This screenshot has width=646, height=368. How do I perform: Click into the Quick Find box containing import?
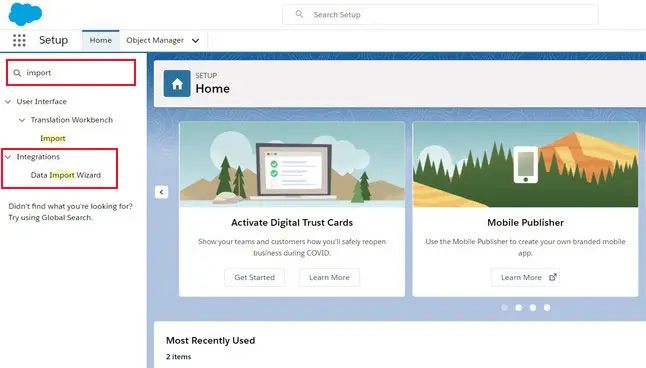click(x=71, y=73)
